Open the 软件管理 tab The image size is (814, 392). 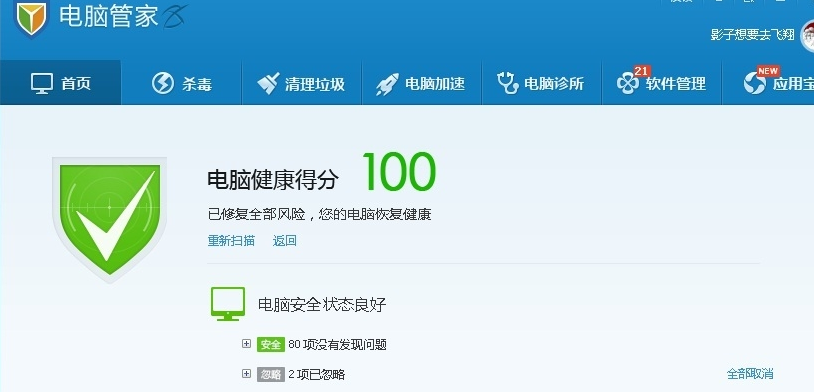pyautogui.click(x=661, y=83)
